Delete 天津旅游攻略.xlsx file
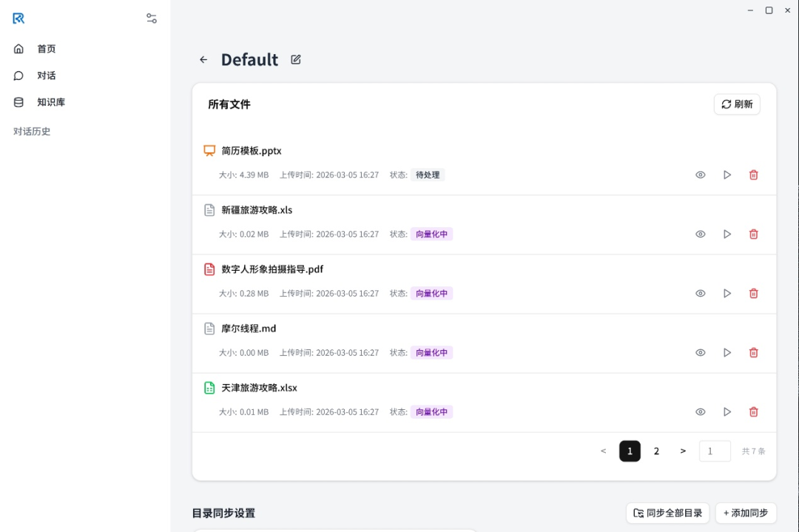 754,411
